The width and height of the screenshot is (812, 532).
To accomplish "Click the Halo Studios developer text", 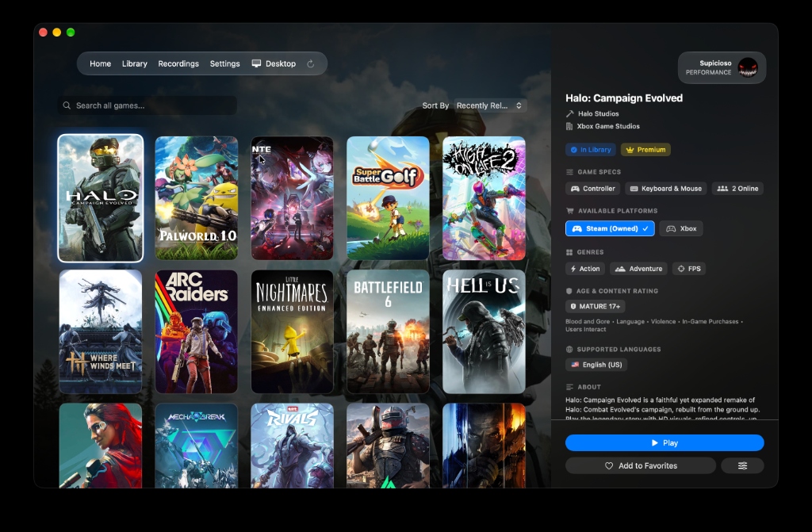I will (598, 113).
